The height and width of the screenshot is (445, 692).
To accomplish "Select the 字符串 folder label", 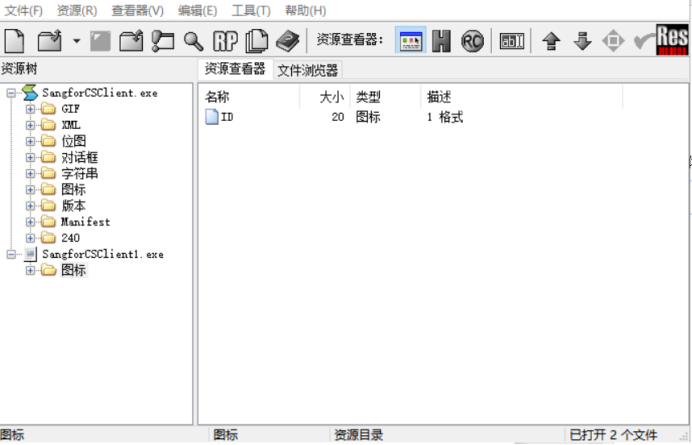I will (80, 173).
